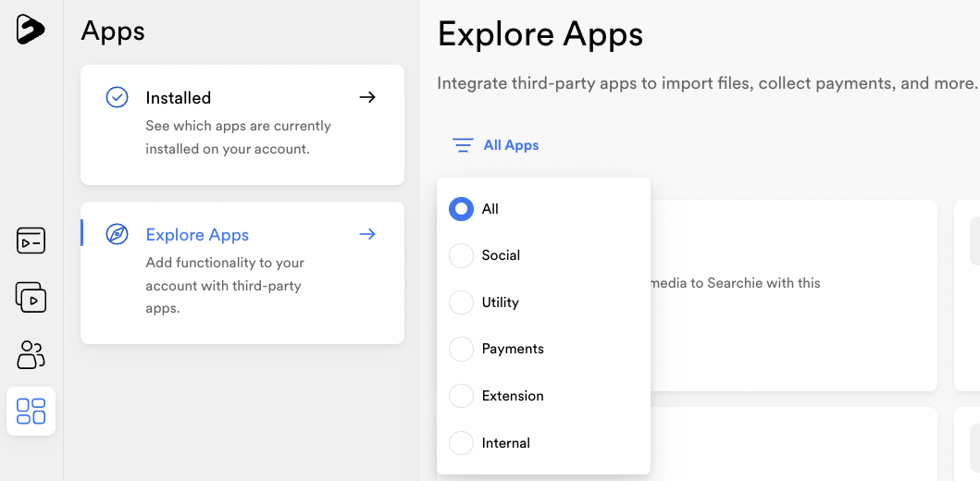Select the All radio option

[461, 209]
